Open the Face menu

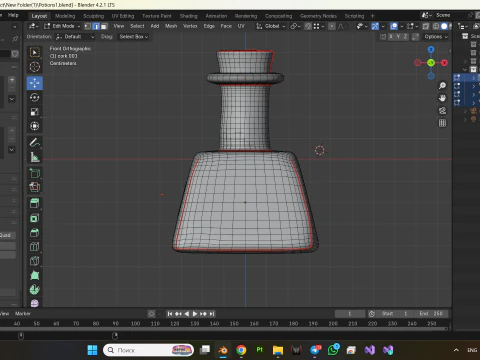click(226, 26)
